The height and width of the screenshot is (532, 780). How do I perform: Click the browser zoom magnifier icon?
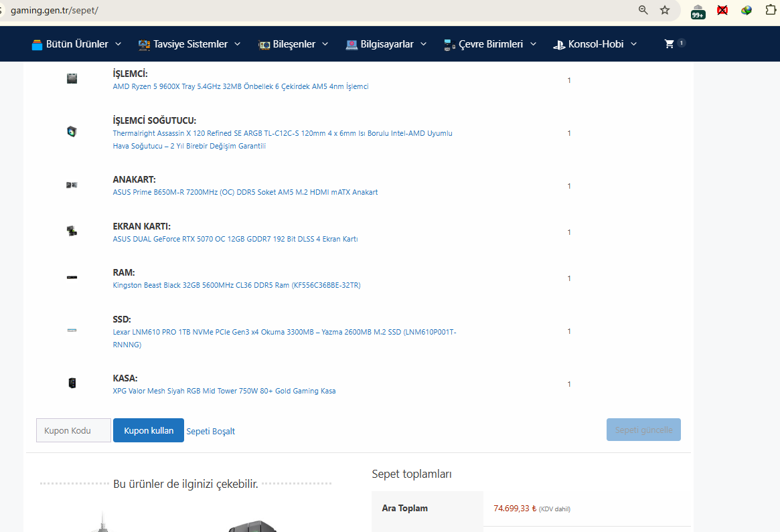tap(643, 10)
